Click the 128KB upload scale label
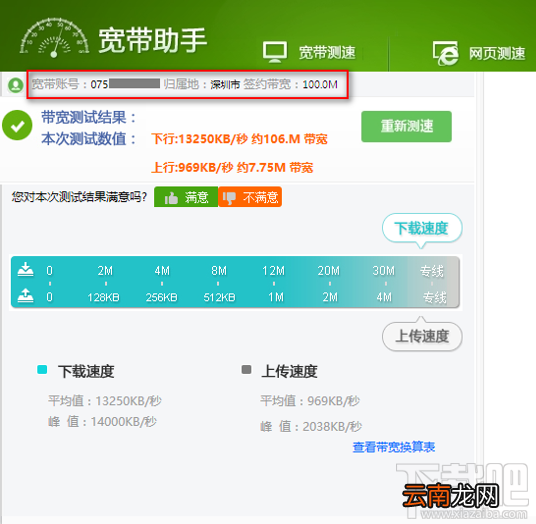The width and height of the screenshot is (536, 524). (104, 297)
